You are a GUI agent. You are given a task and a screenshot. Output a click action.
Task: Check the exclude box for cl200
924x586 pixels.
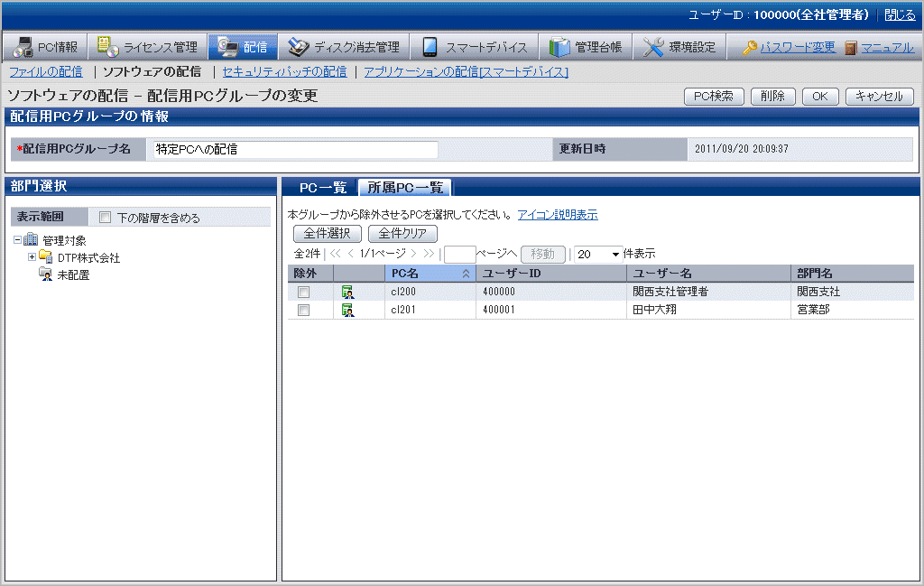tap(303, 292)
